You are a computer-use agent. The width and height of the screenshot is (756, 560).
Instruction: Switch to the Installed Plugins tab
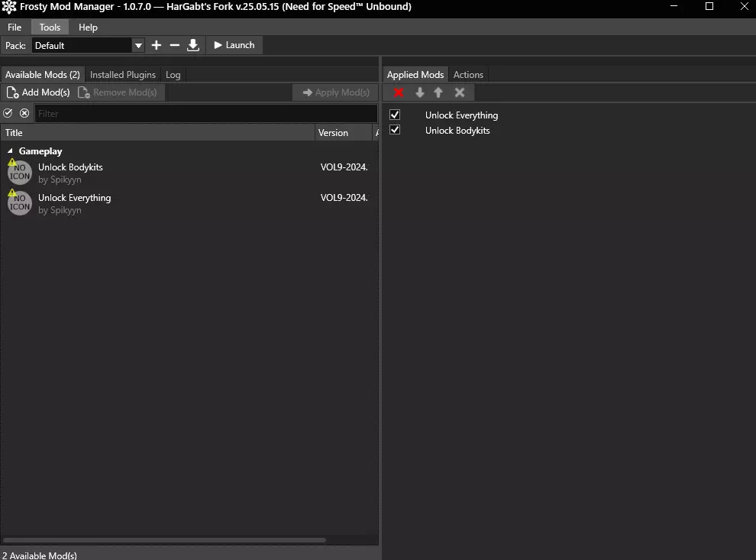click(122, 75)
